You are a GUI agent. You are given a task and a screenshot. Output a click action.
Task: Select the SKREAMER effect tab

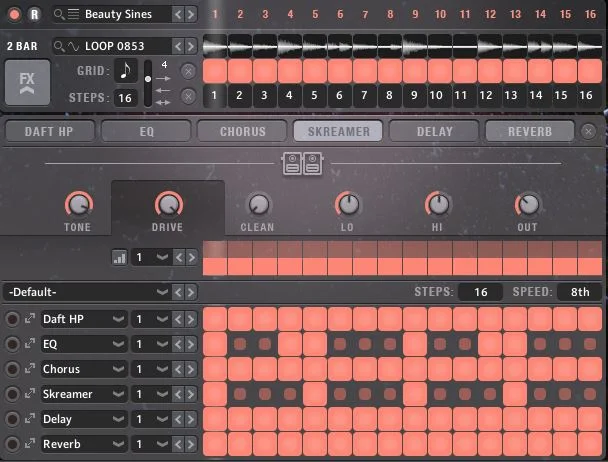pos(338,132)
